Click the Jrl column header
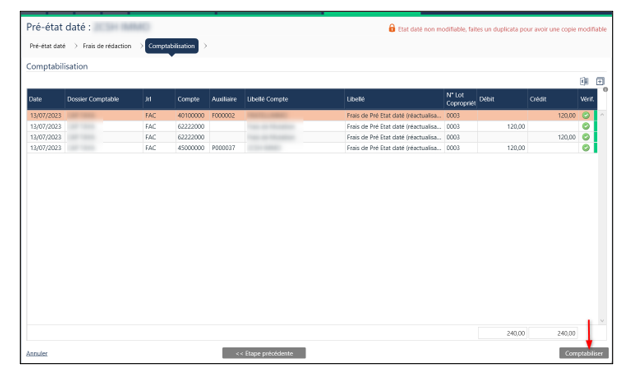The image size is (629, 370). click(x=159, y=99)
